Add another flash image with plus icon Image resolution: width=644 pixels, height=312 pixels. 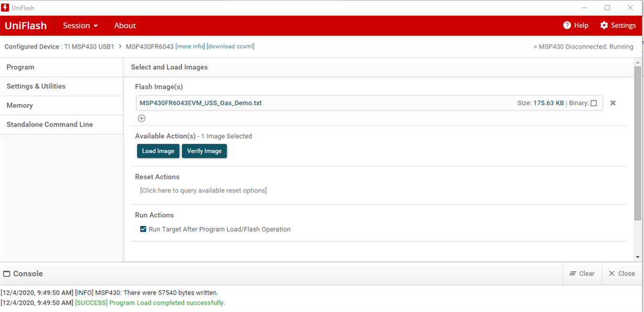coord(141,118)
